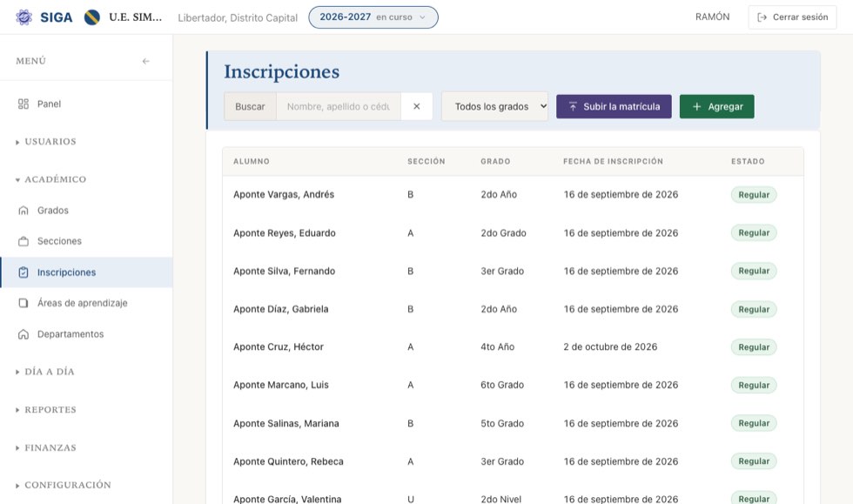Viewport: 853px width, 504px height.
Task: Click the 4to Año grade cell
Action: pos(497,346)
